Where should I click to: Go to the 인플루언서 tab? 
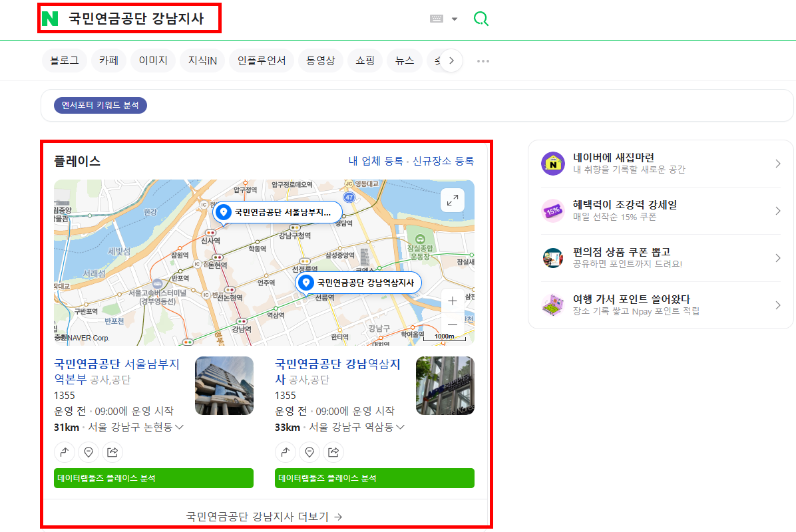tap(262, 61)
